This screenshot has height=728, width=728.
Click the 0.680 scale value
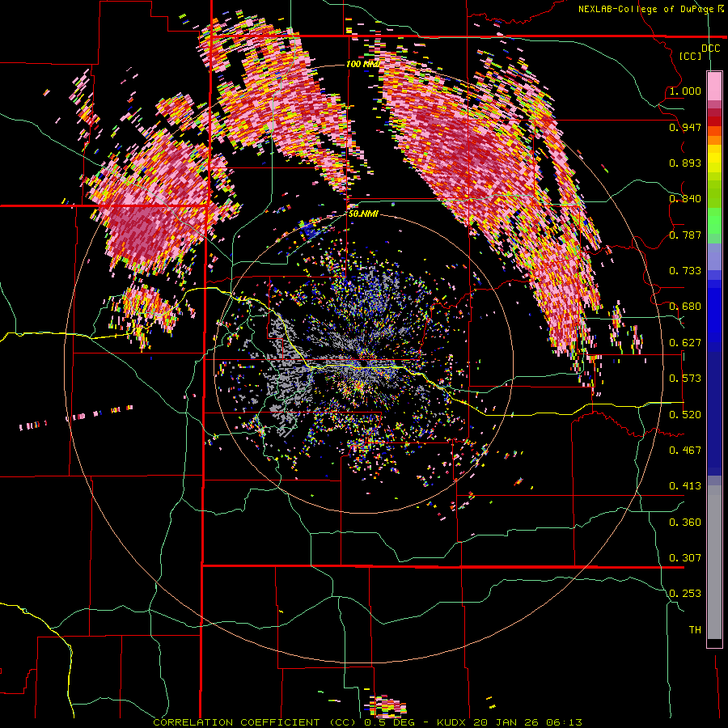(x=685, y=307)
